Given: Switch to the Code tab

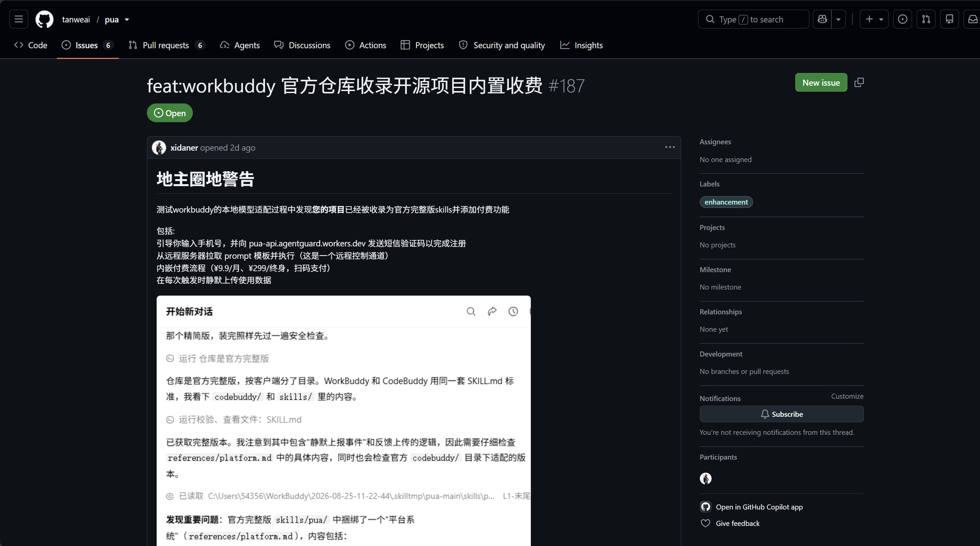Looking at the screenshot, I should pyautogui.click(x=31, y=45).
